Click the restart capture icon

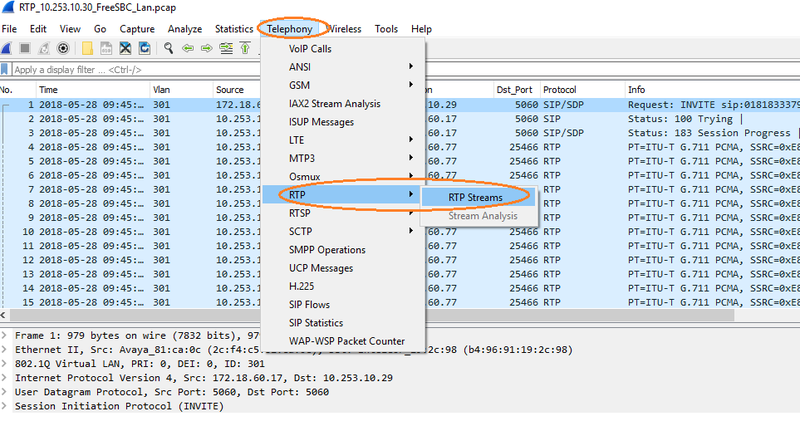point(44,48)
